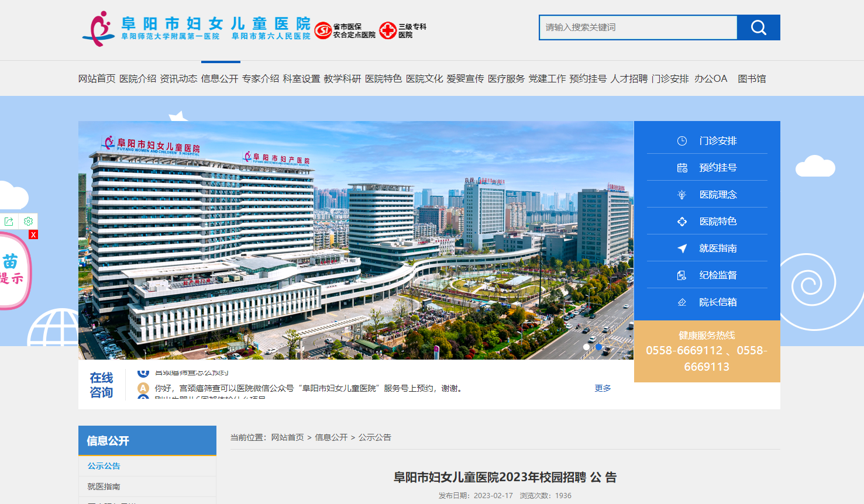
Task: Click the 信息公开 sidebar header
Action: [x=147, y=440]
